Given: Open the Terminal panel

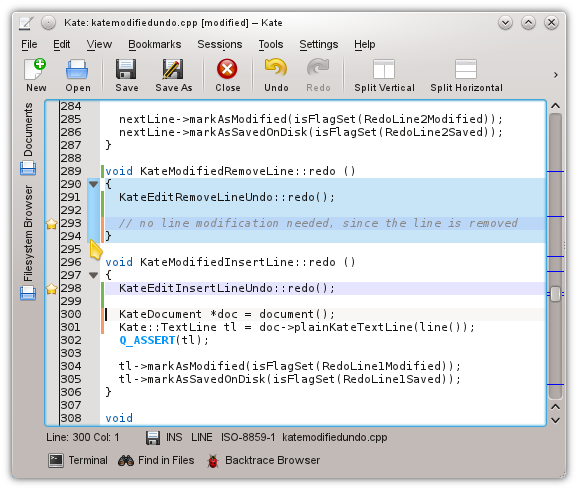Looking at the screenshot, I should [78, 460].
